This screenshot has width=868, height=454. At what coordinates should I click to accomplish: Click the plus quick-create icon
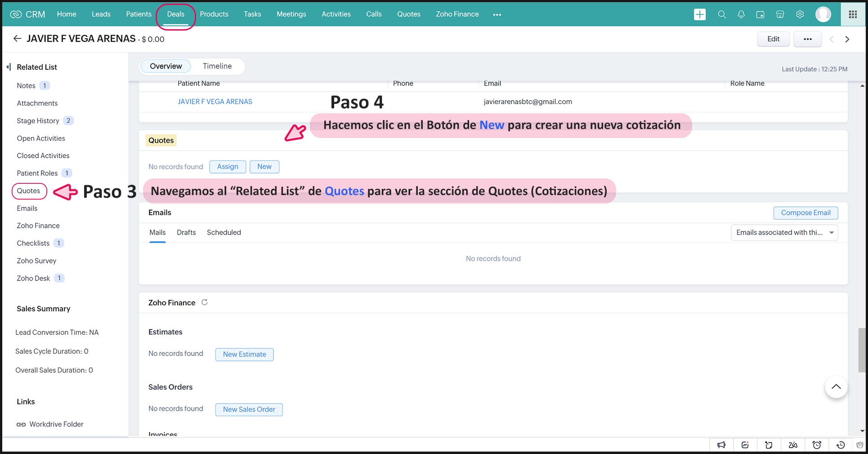pyautogui.click(x=699, y=14)
